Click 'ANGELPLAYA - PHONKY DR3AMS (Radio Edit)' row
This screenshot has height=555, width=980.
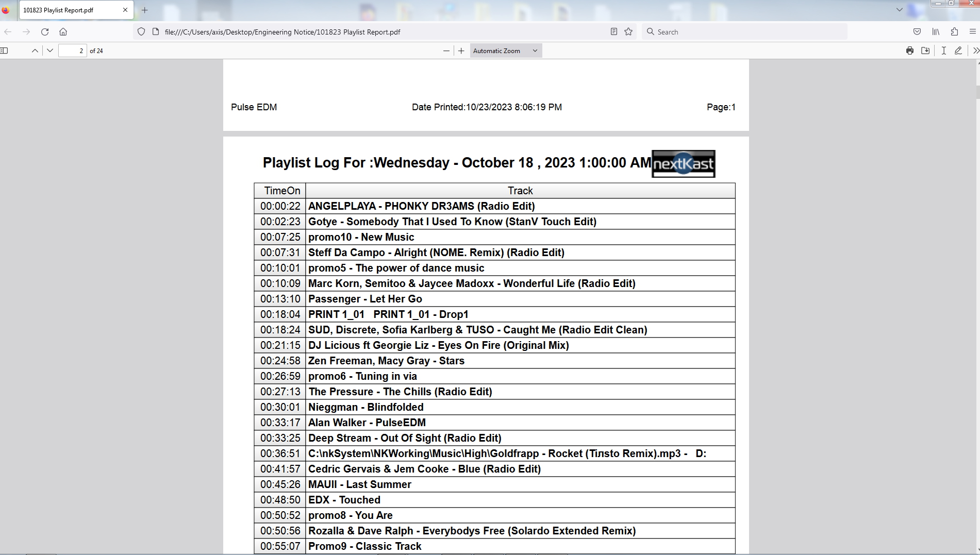[x=494, y=206]
